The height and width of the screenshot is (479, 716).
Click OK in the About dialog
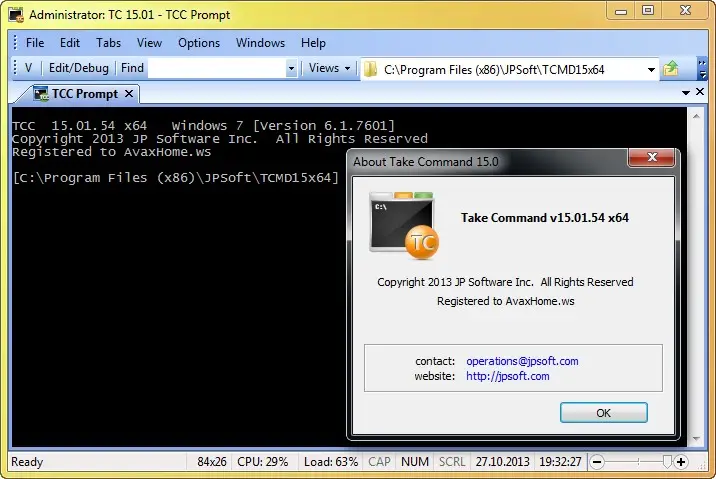point(603,413)
